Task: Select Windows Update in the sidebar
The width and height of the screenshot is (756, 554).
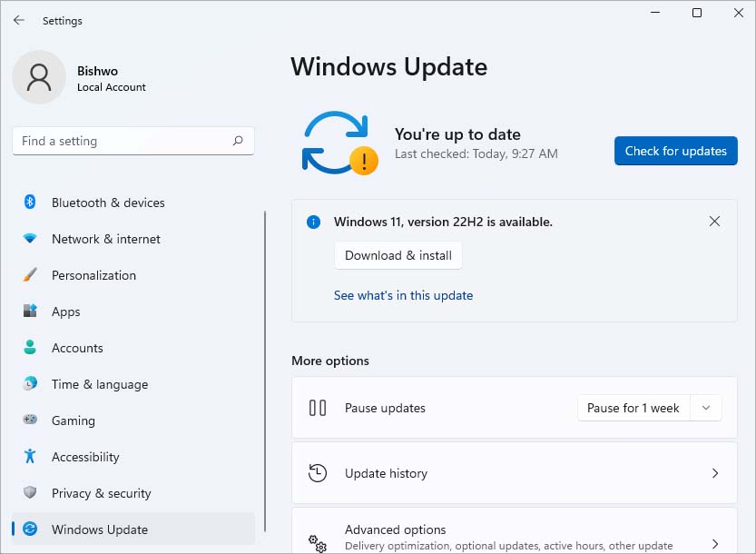Action: (99, 529)
